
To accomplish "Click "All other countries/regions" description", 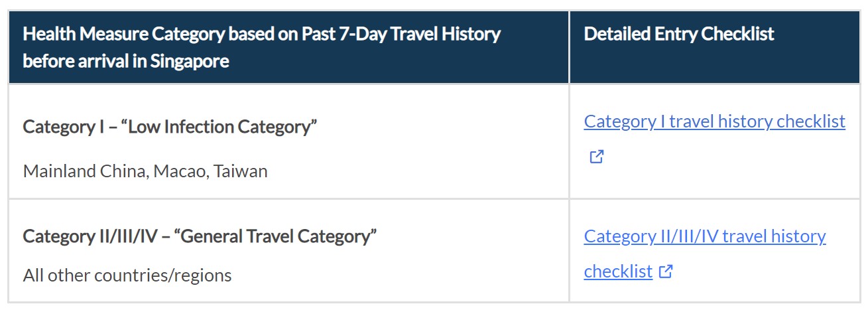I will coord(127,275).
